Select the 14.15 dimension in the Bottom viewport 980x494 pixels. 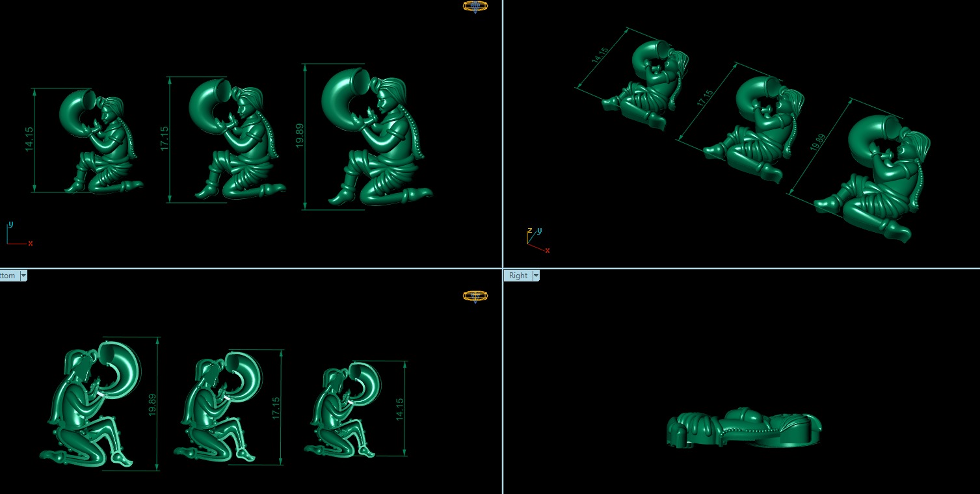399,409
